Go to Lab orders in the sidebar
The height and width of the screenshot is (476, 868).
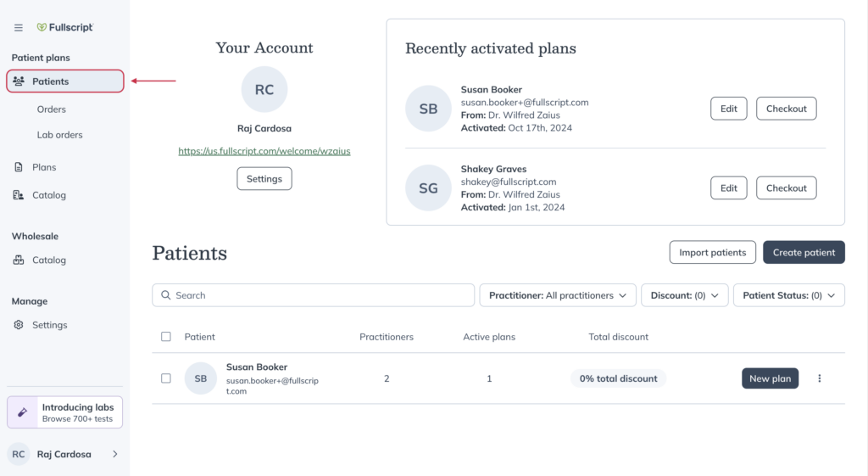coord(60,135)
